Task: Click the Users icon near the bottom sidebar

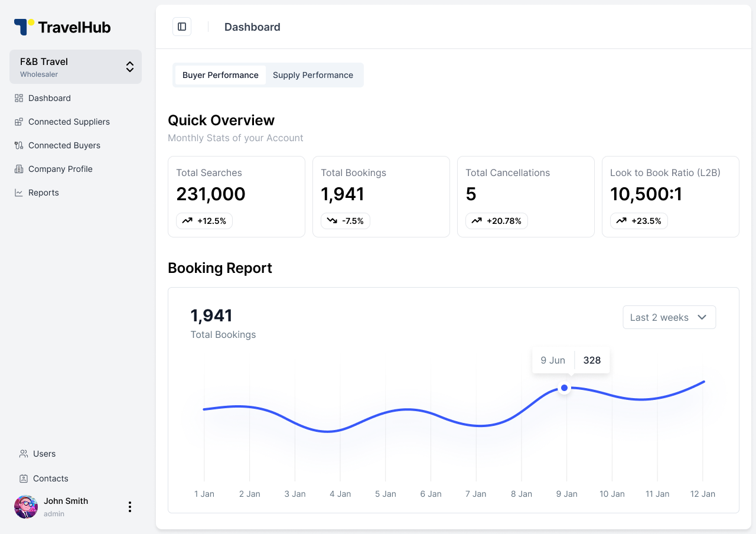Action: click(23, 454)
